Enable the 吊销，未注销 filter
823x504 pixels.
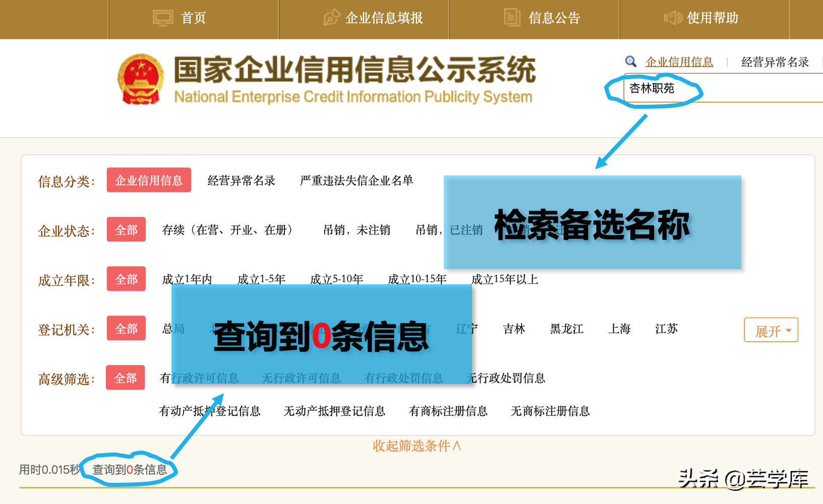(x=357, y=230)
